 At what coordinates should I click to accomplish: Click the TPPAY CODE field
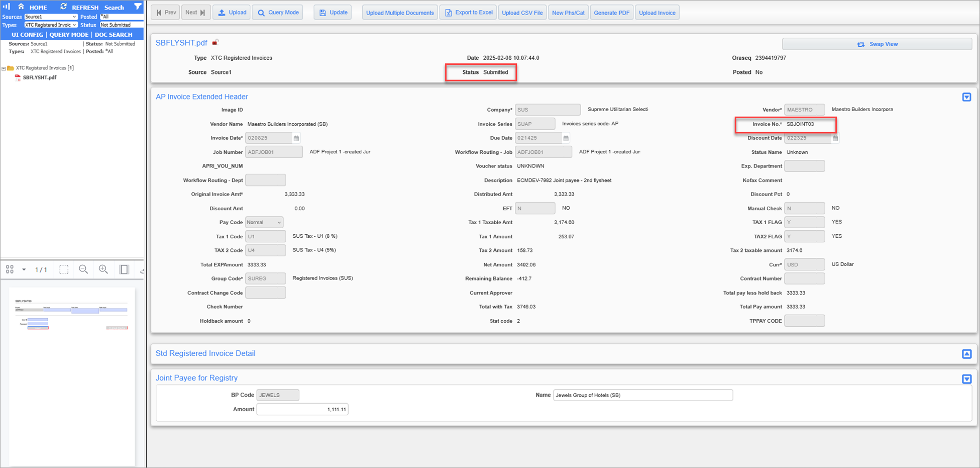(804, 321)
